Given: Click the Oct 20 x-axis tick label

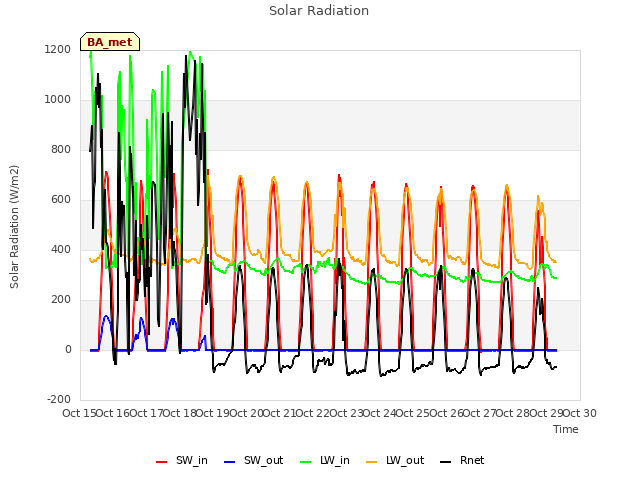Looking at the screenshot, I should tap(246, 413).
